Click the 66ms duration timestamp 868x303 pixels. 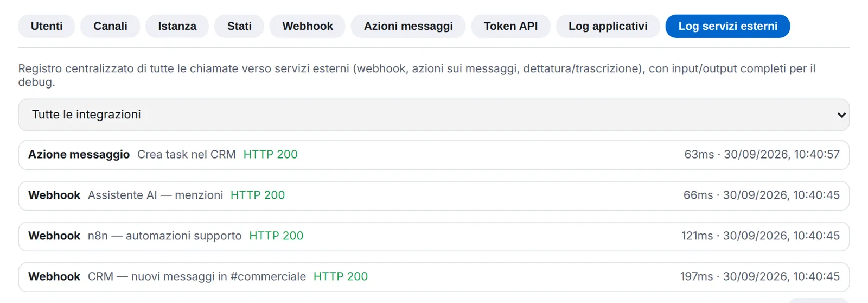(761, 195)
